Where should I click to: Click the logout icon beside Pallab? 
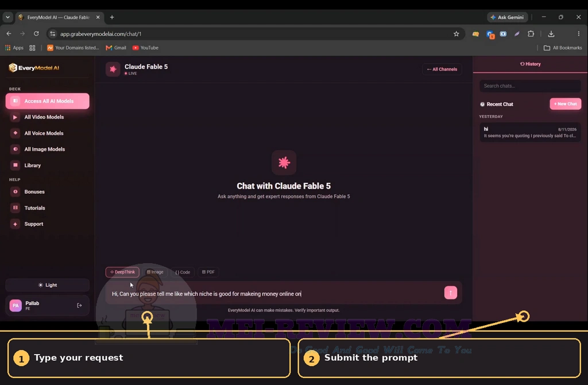tap(79, 306)
